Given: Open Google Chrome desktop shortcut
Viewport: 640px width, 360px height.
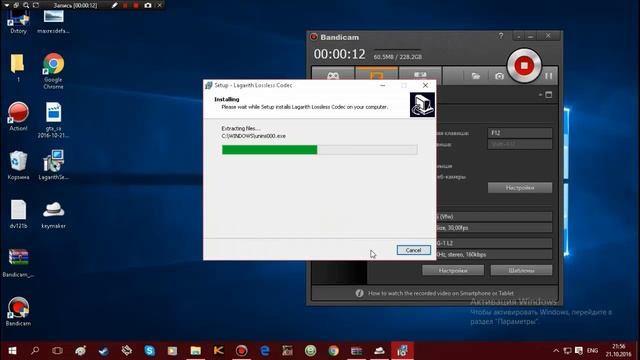Looking at the screenshot, I should pos(53,71).
